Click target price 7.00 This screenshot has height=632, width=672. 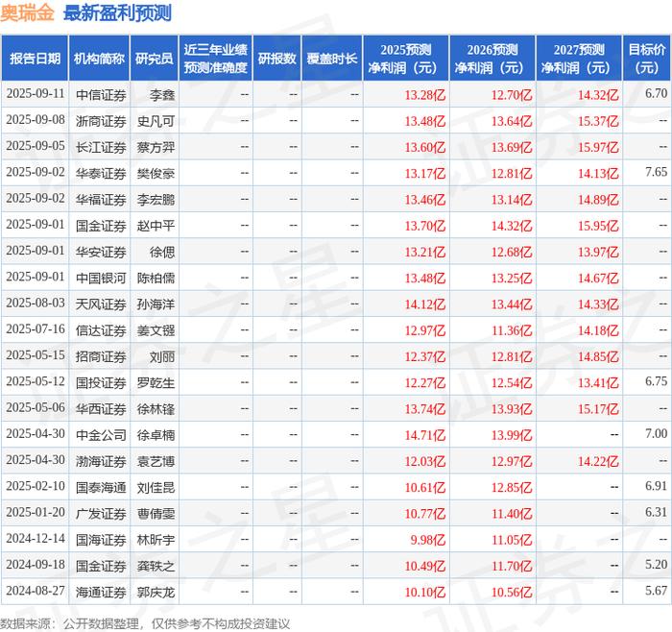656,433
